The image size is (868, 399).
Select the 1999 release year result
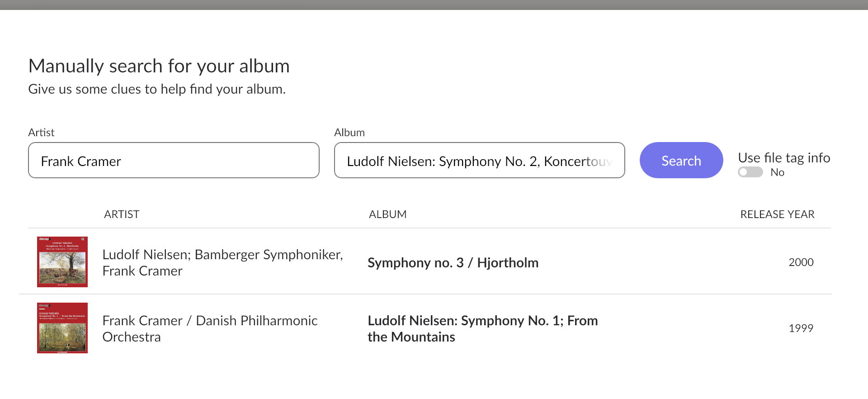click(801, 328)
